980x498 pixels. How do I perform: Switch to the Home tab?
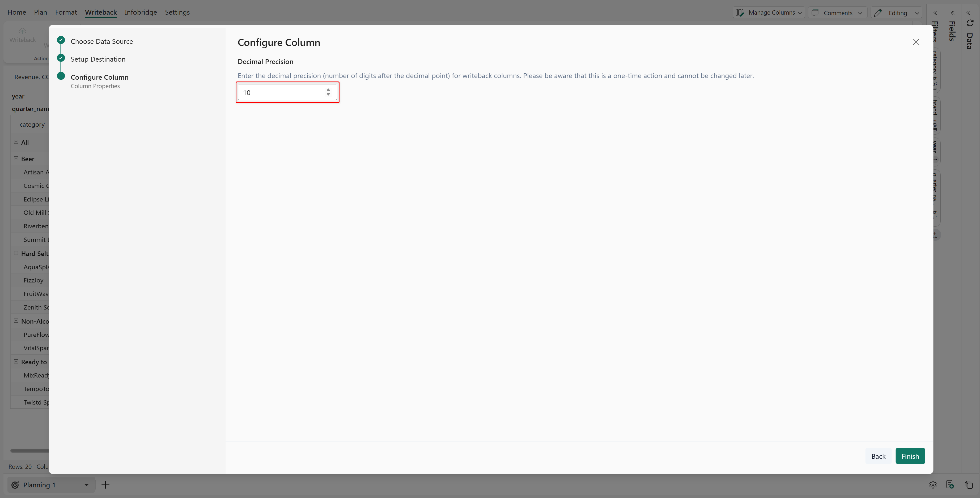[17, 12]
